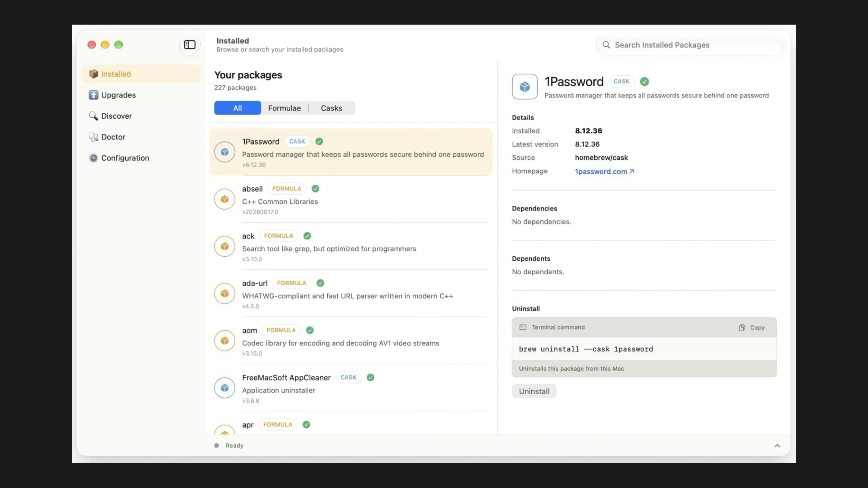Click the "v3.15.0" version under aom

point(252,353)
